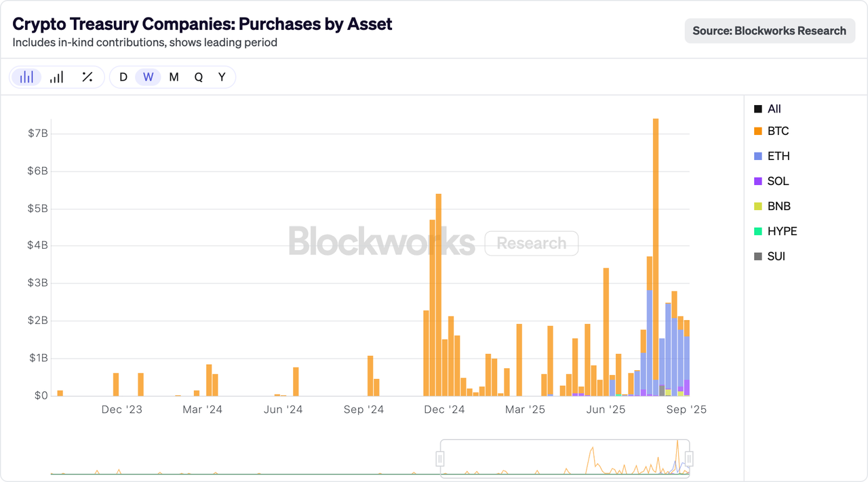
Task: Toggle SUI series in the legend
Action: (x=770, y=256)
